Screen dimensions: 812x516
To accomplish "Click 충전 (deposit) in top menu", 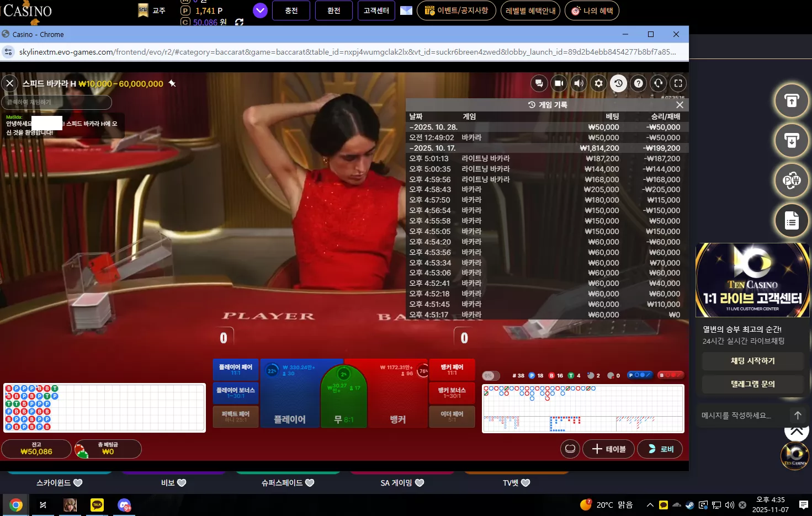I will 291,10.
